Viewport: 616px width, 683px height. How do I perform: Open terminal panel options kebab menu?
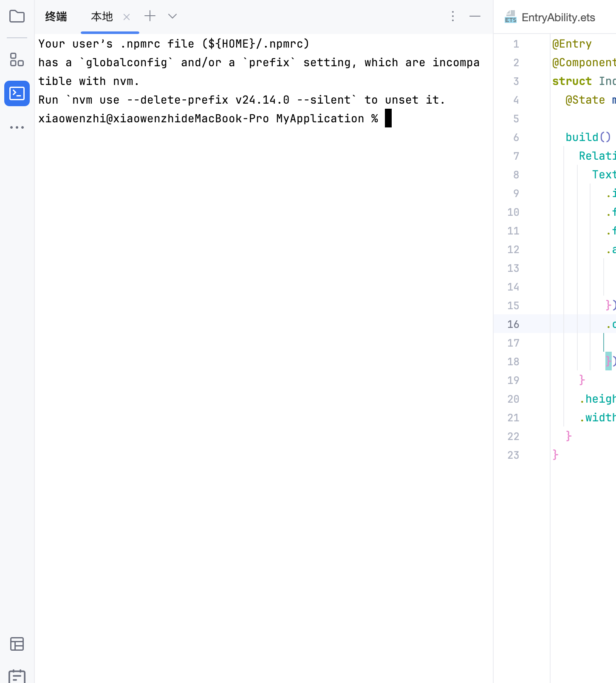[453, 16]
